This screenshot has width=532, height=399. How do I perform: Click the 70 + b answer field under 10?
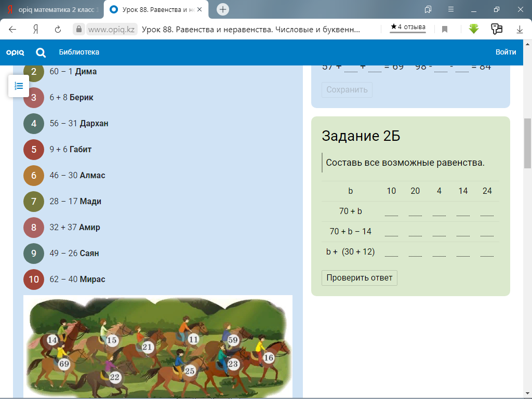tap(391, 211)
